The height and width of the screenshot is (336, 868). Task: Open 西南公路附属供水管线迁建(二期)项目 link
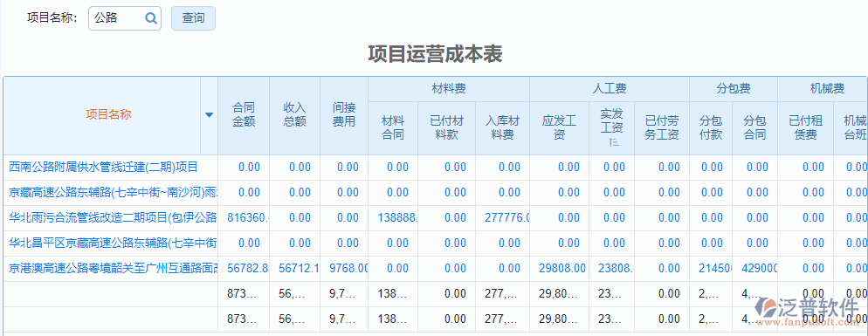tap(104, 168)
